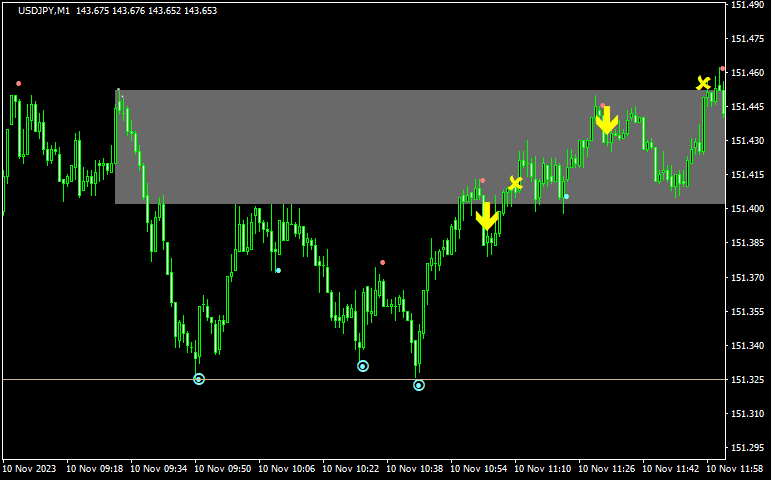Click the small blue dot inside the gray zone

tap(566, 197)
